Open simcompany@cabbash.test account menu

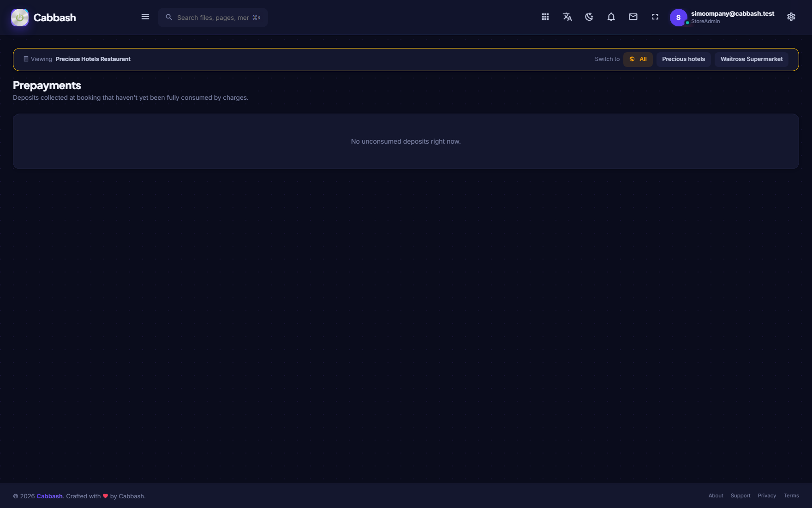point(733,13)
